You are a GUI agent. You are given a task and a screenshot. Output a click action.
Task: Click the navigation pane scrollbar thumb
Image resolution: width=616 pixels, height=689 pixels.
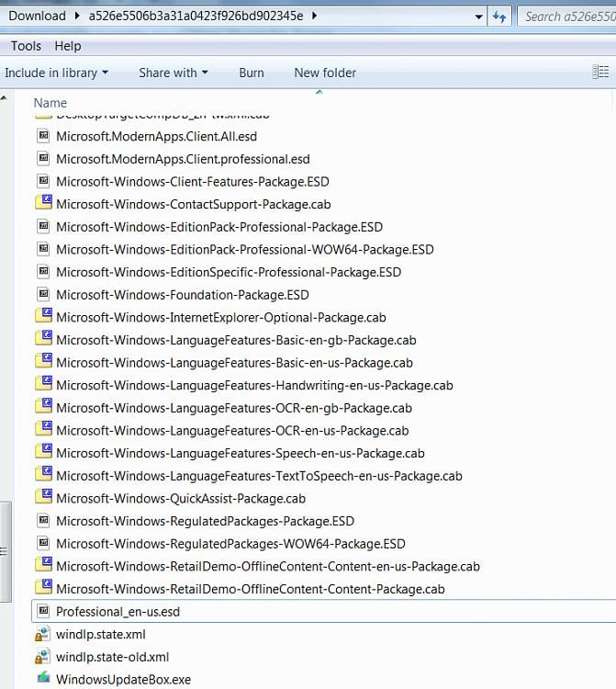pos(6,551)
